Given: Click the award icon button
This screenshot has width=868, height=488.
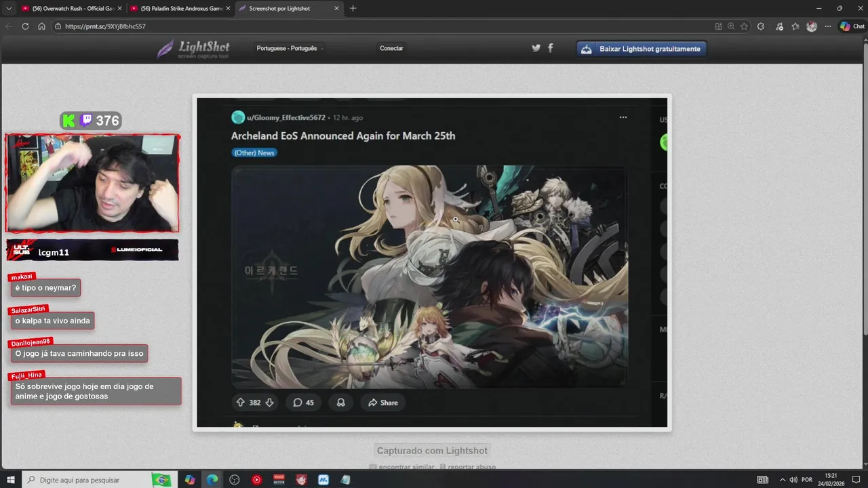Looking at the screenshot, I should tap(341, 403).
